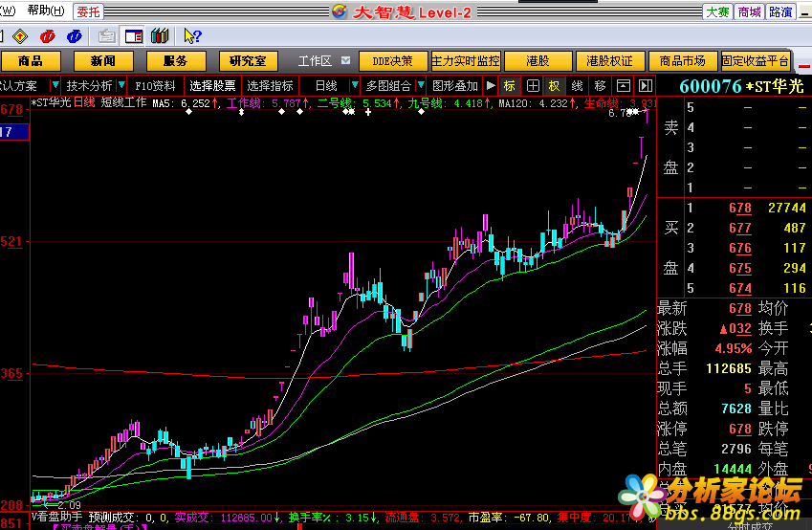Image resolution: width=812 pixels, height=530 pixels.
Task: Click the buy-1 price 678
Action: pos(740,208)
